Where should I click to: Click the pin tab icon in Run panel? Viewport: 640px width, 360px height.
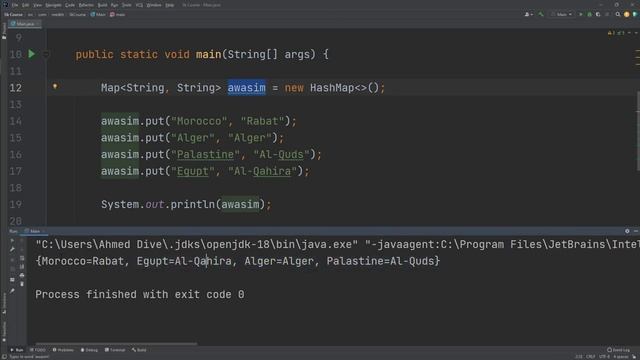click(12, 291)
